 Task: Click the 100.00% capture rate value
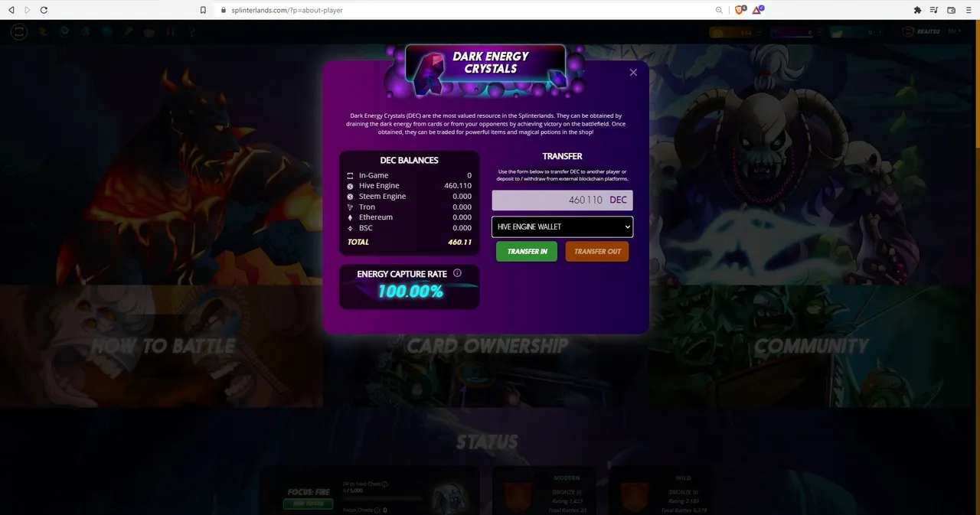410,292
